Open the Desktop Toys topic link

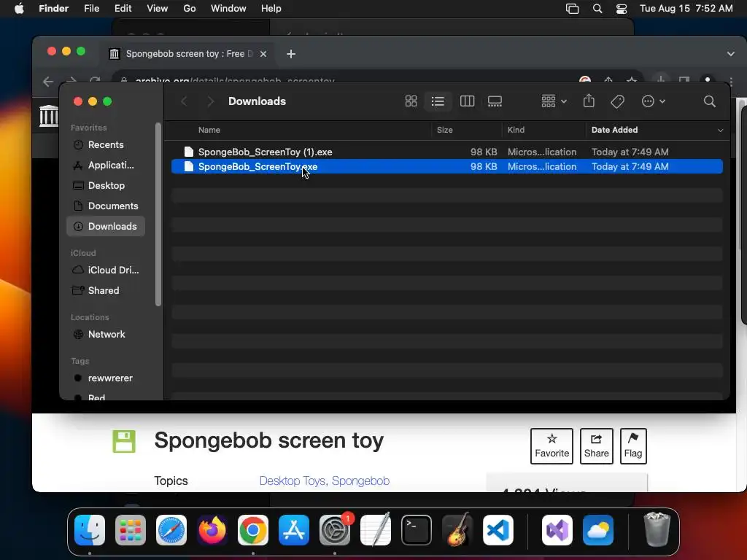point(293,481)
